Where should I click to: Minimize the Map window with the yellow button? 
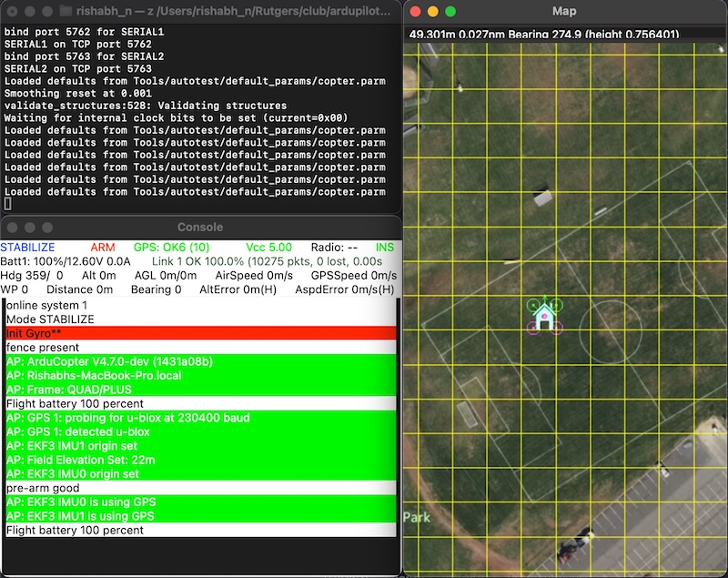432,12
